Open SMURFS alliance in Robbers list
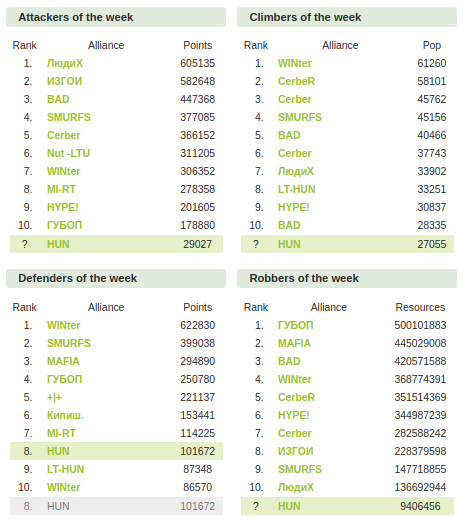This screenshot has width=463, height=523. (300, 469)
